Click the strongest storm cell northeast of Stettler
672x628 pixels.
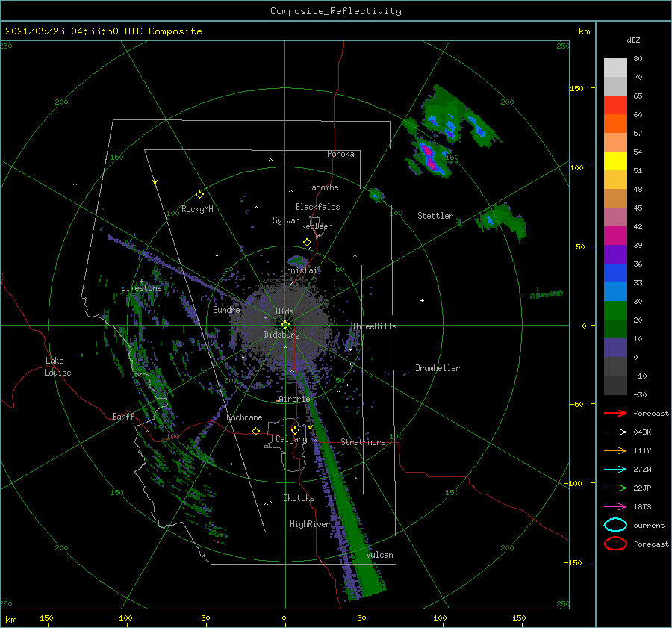click(x=429, y=157)
